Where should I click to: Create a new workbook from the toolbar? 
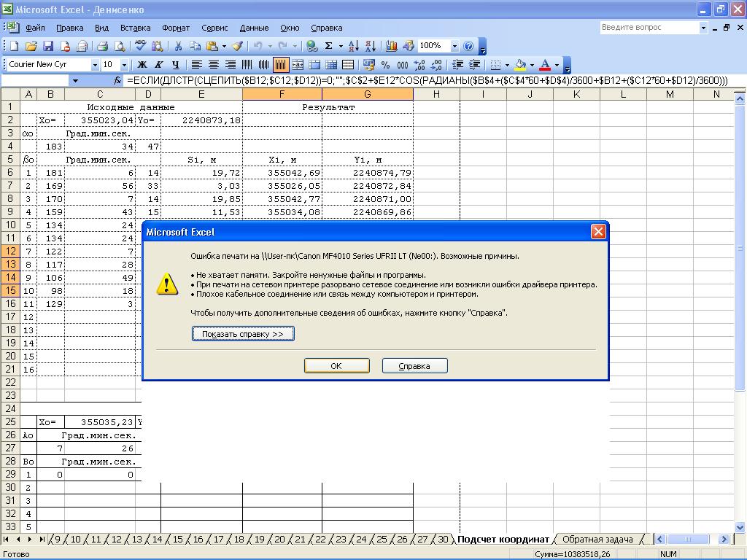(x=15, y=46)
